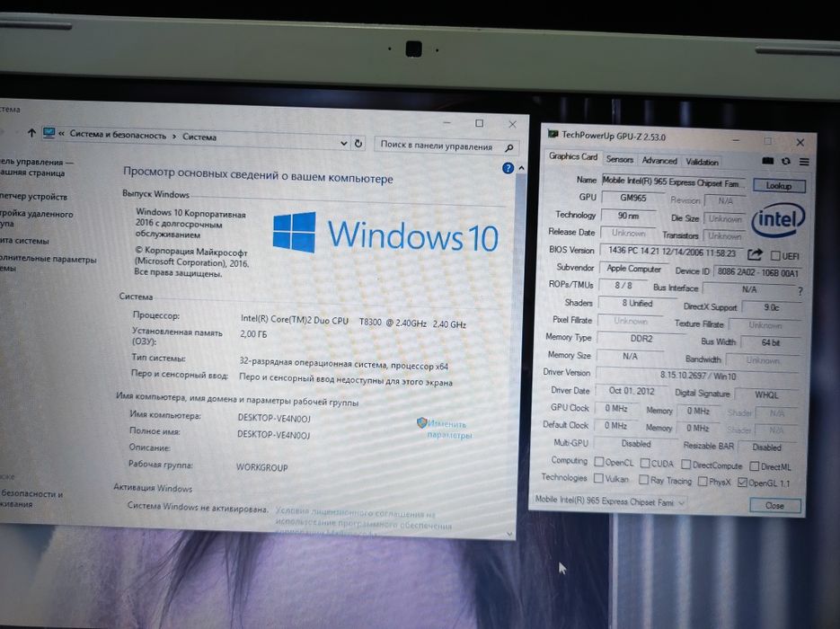Click the Система breadcrumb
Screen dimensions: 840x629
(199, 137)
